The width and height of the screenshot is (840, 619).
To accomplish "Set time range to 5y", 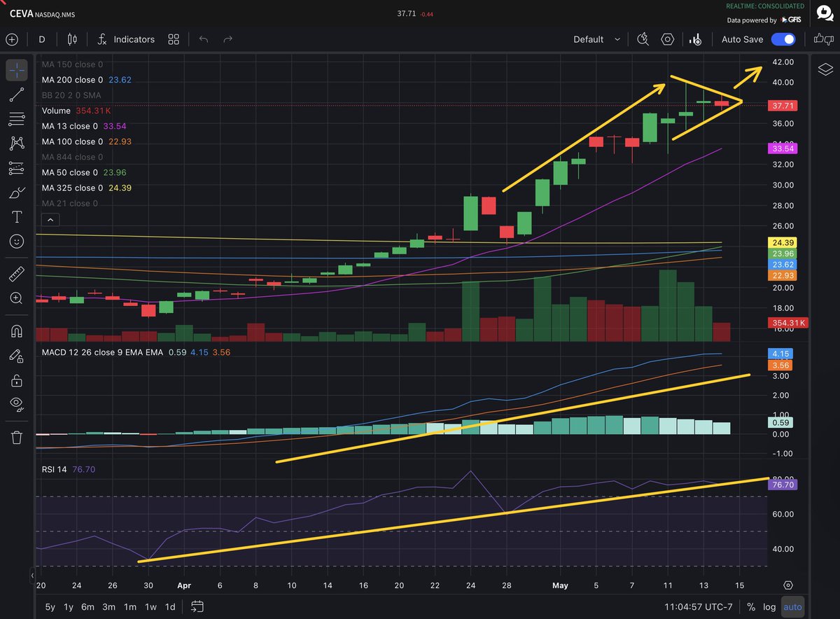I will coord(50,606).
